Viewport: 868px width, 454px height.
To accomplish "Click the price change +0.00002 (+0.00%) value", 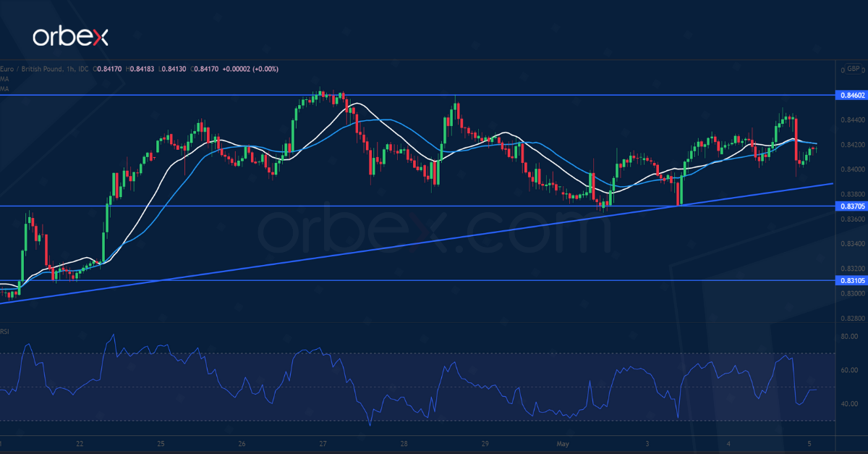I will pos(248,70).
